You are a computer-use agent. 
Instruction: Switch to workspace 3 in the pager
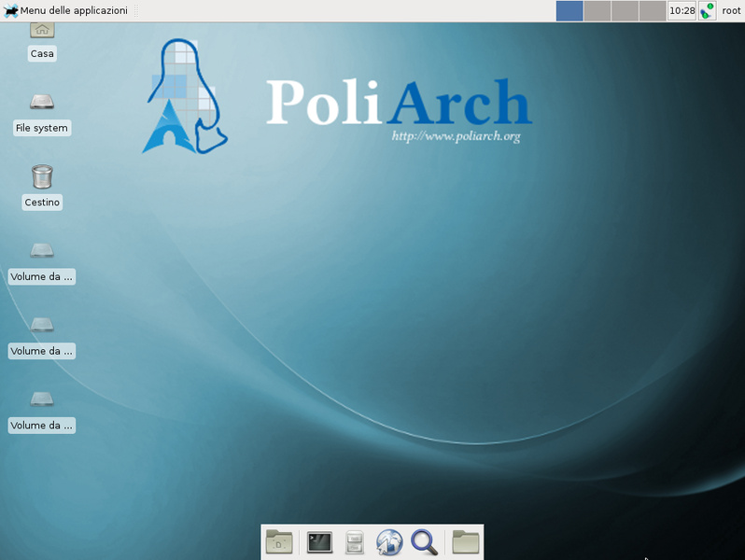pyautogui.click(x=625, y=10)
